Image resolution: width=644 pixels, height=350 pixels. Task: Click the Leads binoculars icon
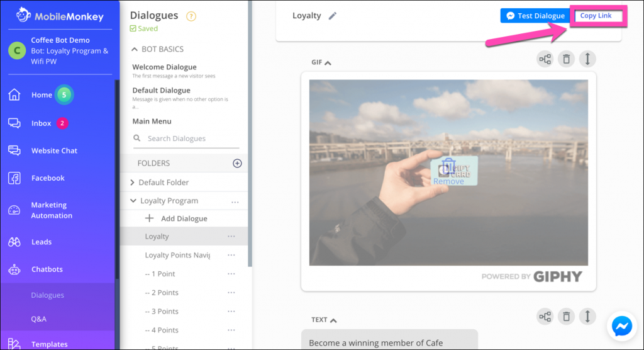click(14, 242)
